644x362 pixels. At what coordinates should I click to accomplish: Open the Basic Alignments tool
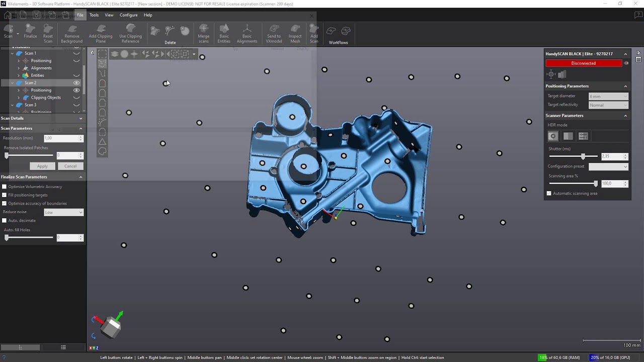[247, 31]
